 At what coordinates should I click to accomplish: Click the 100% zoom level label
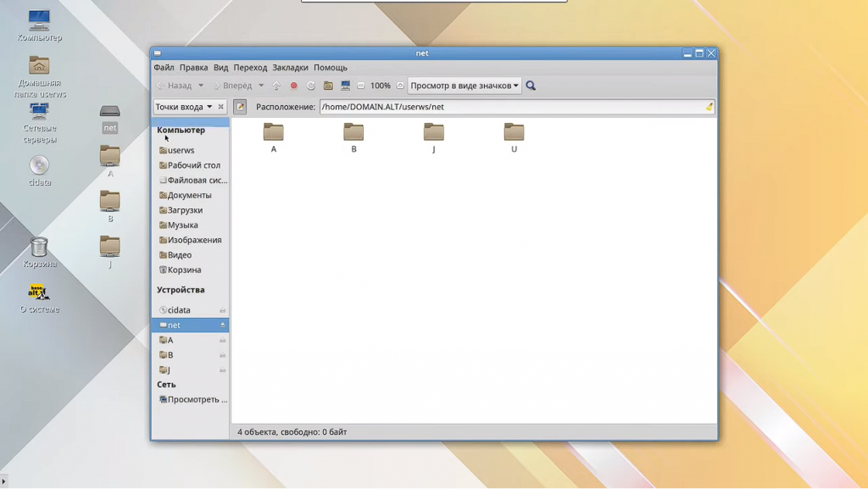tap(381, 86)
